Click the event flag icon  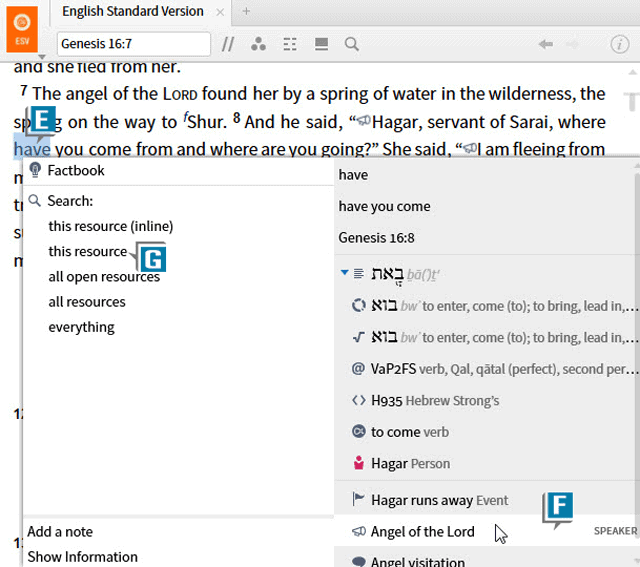pos(358,499)
